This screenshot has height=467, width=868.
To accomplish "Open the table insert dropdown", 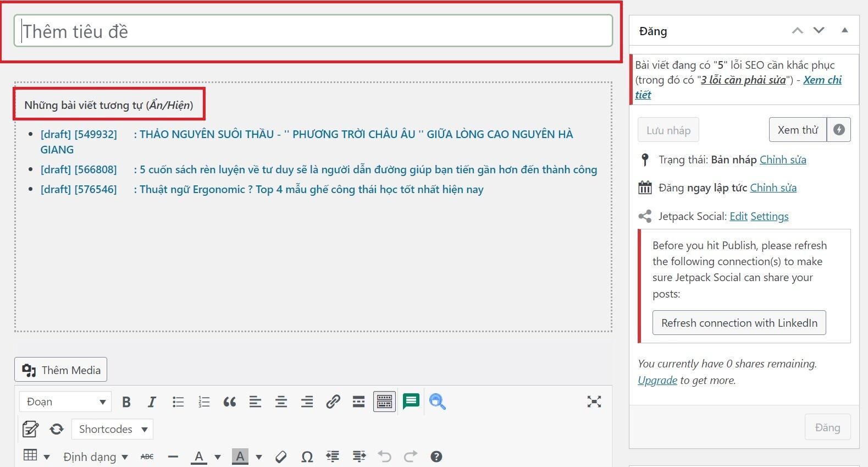I will point(36,456).
